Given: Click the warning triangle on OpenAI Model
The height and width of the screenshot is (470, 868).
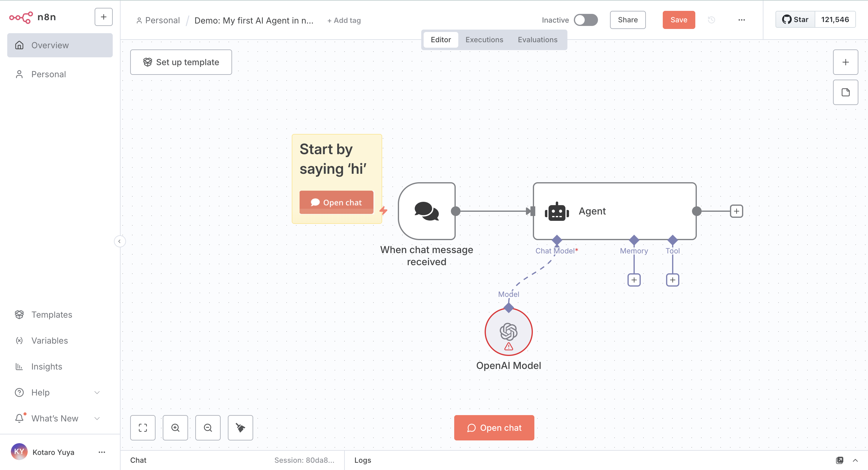Looking at the screenshot, I should (508, 346).
